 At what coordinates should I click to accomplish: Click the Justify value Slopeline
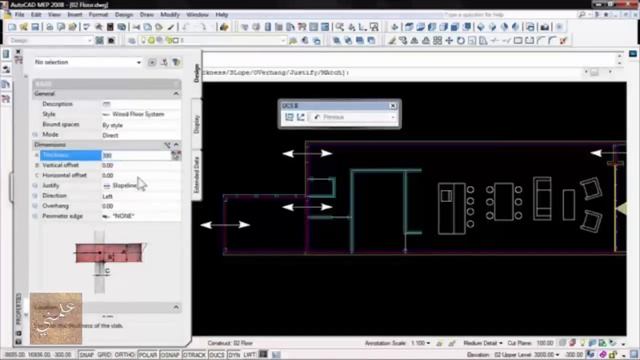pos(124,185)
